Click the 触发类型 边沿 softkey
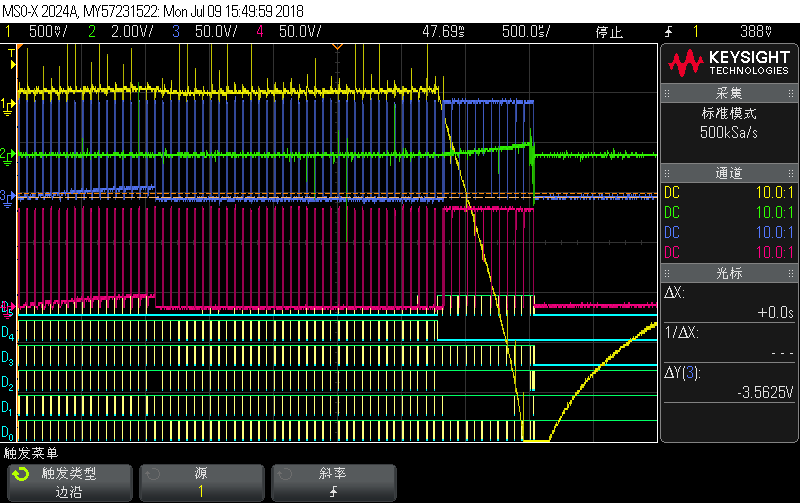The height and width of the screenshot is (503, 800). (70, 483)
